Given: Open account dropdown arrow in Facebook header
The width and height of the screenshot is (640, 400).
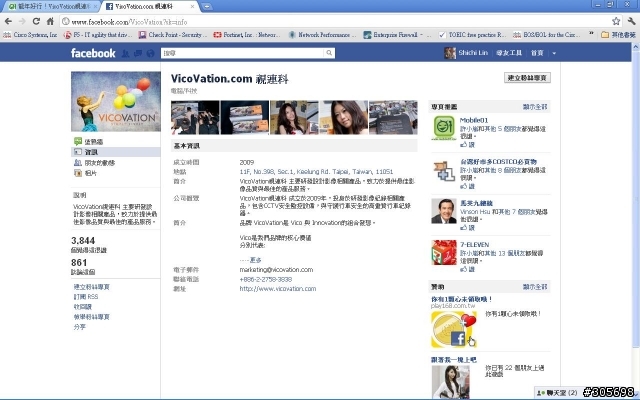Looking at the screenshot, I should 554,53.
